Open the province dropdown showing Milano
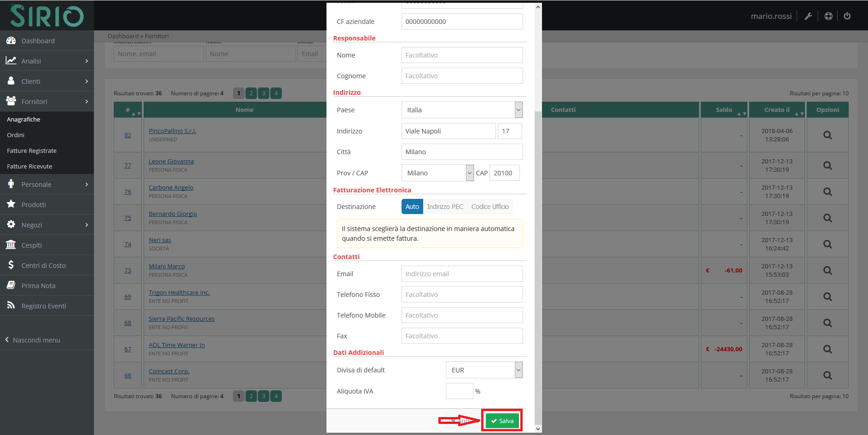 437,173
